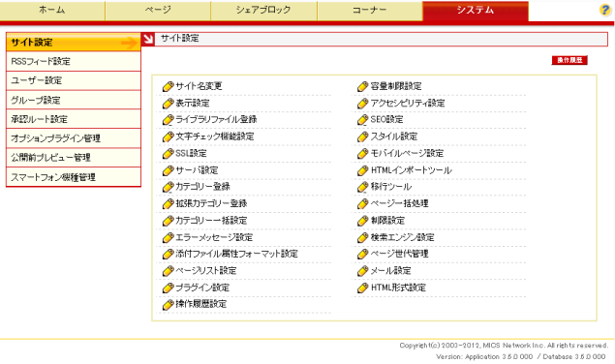Screen dimensions: 615x364
Task: Click pencil icon beside SEO設定
Action: pyautogui.click(x=363, y=120)
